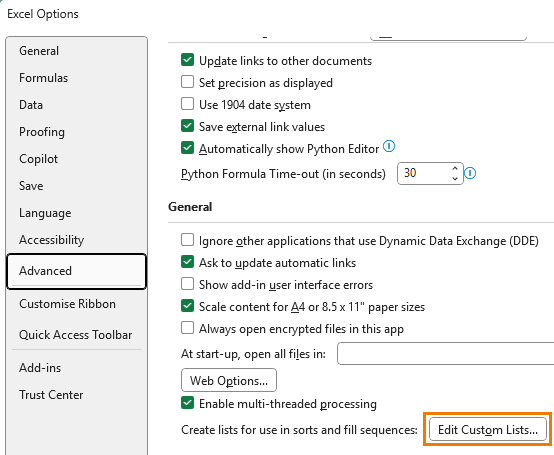This screenshot has height=455, width=554.
Task: Click the info icon beside Python Editor option
Action: click(x=389, y=146)
